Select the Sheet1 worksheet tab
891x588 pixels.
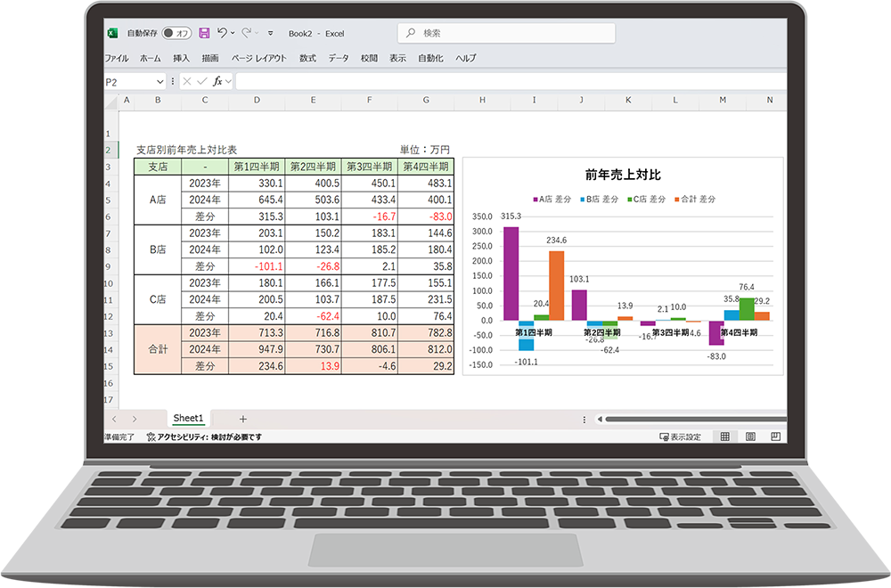(188, 419)
